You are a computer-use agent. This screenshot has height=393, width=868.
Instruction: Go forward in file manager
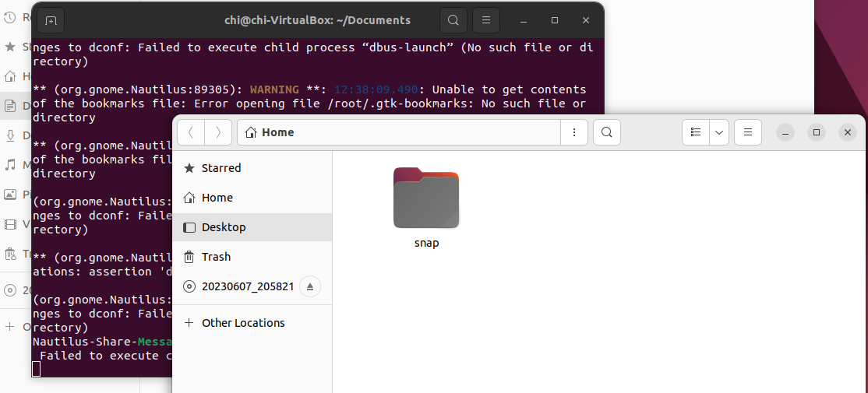(218, 132)
